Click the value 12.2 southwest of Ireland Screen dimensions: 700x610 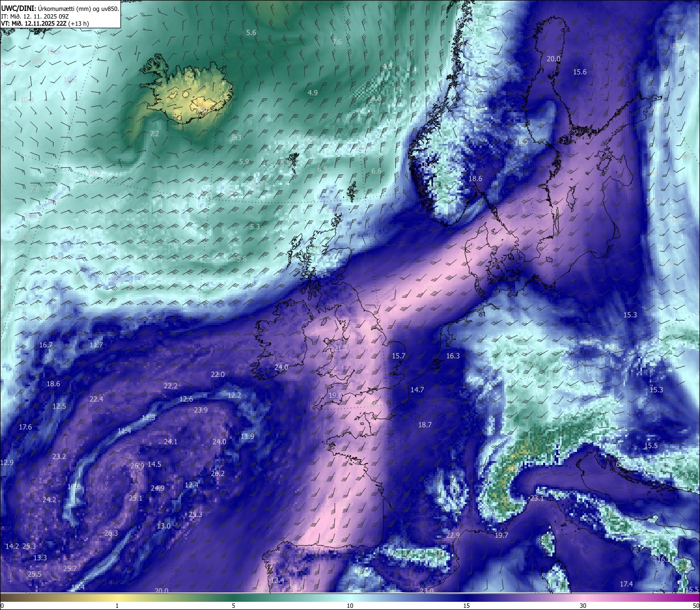[234, 396]
